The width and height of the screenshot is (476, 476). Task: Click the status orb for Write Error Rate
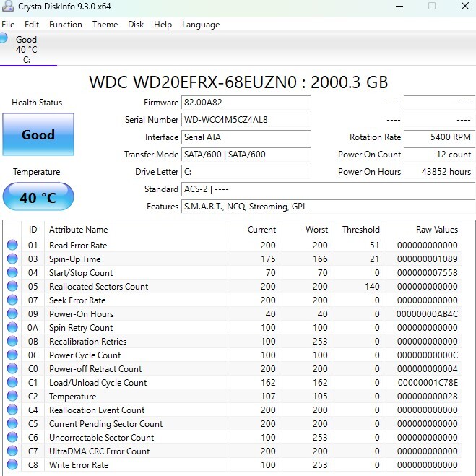point(12,465)
